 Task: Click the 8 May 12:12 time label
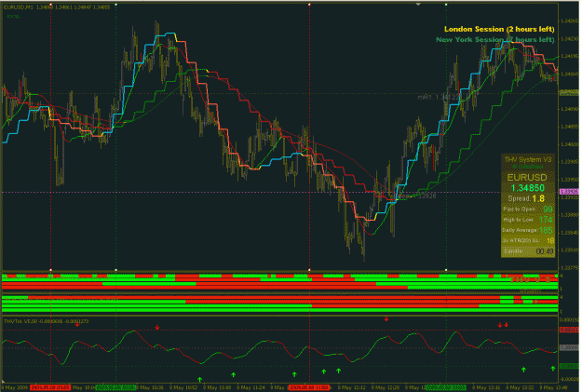[x=351, y=387]
